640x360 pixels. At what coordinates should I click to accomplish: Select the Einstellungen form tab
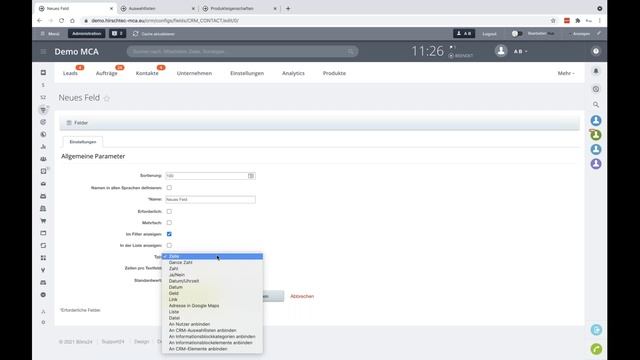click(83, 142)
